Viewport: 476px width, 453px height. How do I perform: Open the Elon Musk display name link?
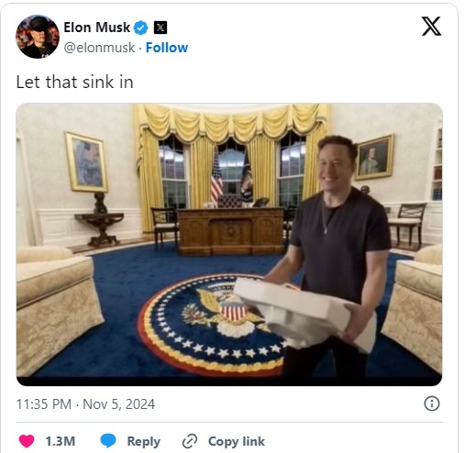point(96,28)
